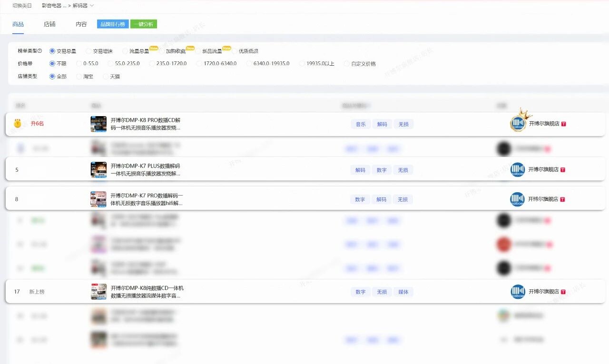Viewport: 609px width, 364px height.
Task: Select the 交易增速 ranking type
Action: click(99, 51)
